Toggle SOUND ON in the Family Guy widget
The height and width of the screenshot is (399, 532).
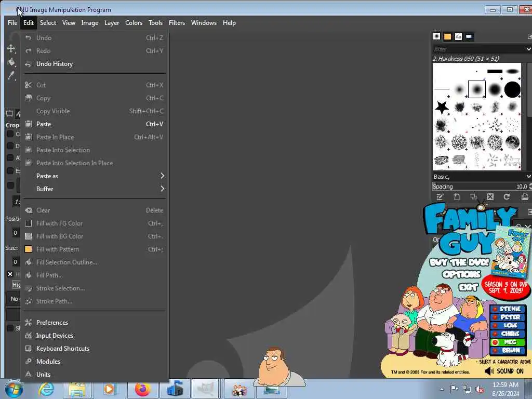point(504,371)
